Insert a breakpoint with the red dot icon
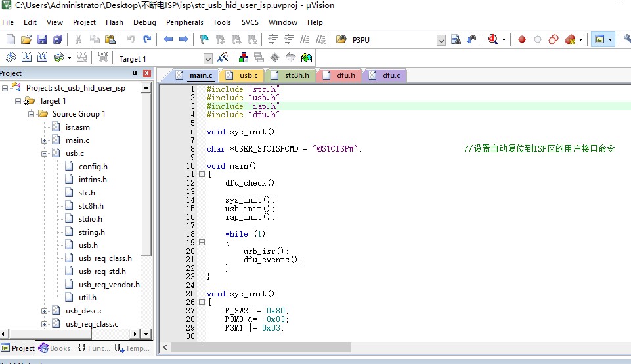This screenshot has height=364, width=631. click(522, 39)
